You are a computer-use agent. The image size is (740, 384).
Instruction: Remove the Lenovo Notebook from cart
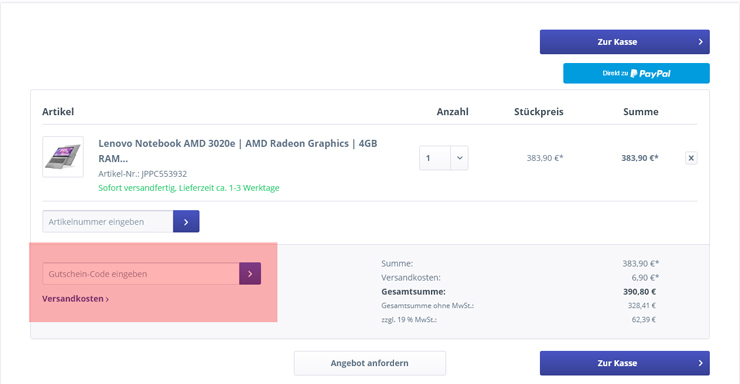click(x=691, y=158)
